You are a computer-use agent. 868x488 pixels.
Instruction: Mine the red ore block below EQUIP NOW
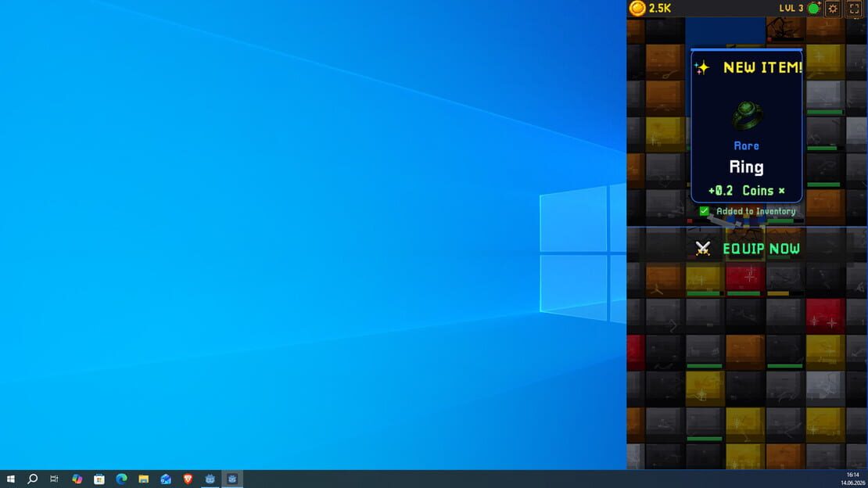[x=744, y=278]
